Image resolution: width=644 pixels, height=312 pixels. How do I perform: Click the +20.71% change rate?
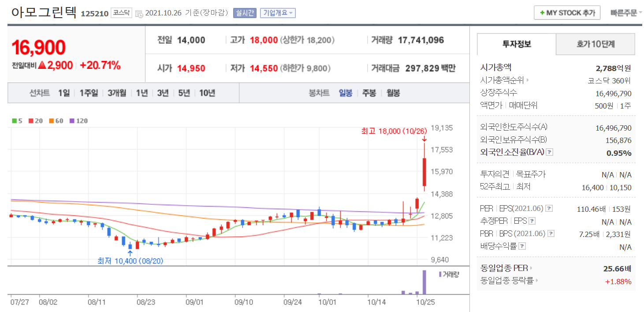point(100,66)
